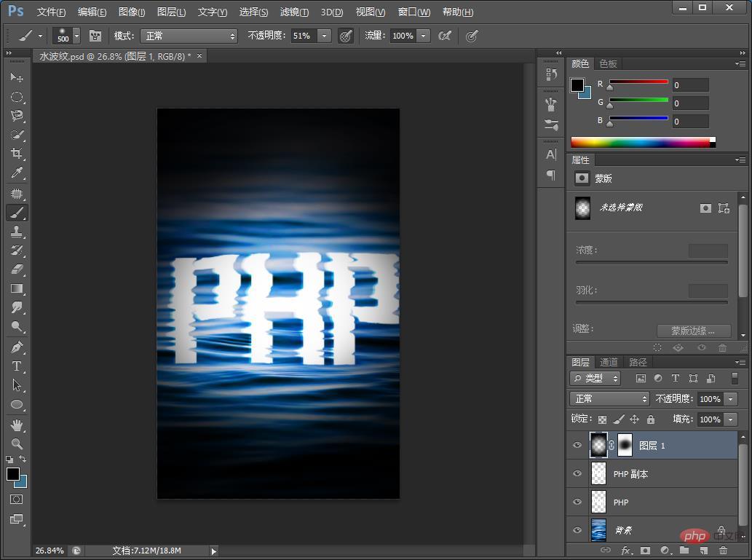Click the layer style fx icon

(x=626, y=551)
